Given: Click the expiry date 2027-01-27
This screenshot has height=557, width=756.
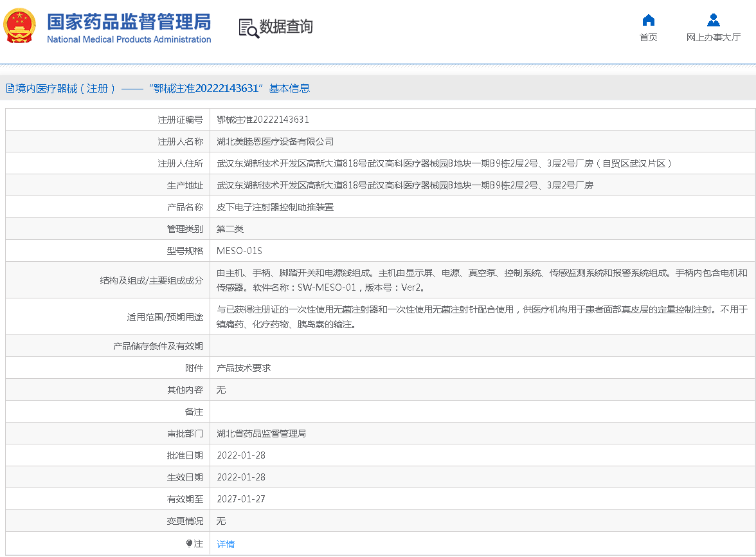Looking at the screenshot, I should pos(241,499).
